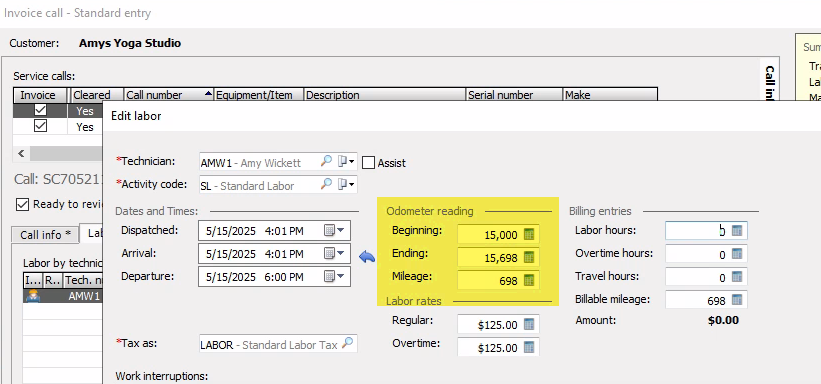Open Arrival date calendar picker
This screenshot has width=821, height=384.
coord(334,254)
